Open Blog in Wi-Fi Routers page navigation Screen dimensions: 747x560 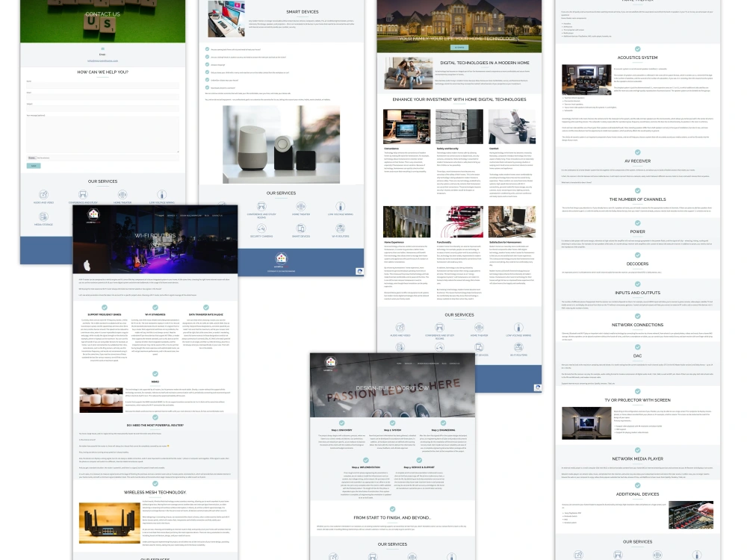click(x=207, y=216)
